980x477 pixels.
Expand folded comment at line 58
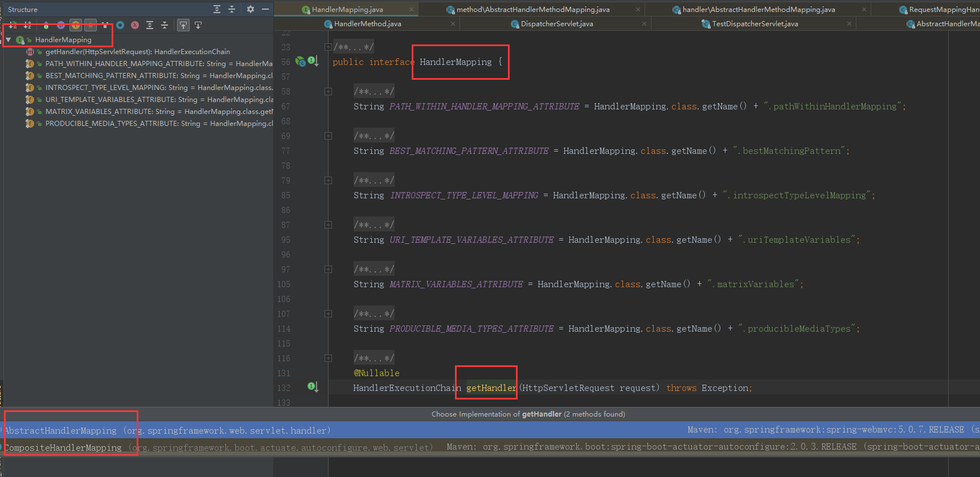(x=328, y=91)
